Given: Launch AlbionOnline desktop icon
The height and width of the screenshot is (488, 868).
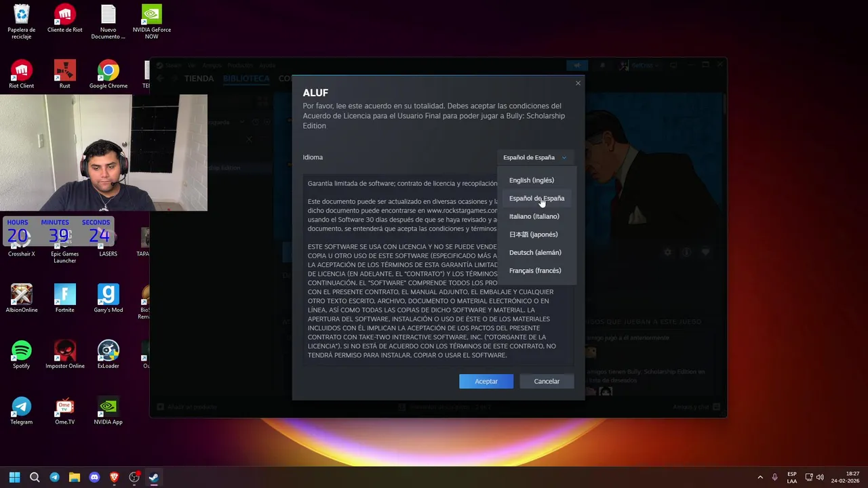Looking at the screenshot, I should point(22,298).
